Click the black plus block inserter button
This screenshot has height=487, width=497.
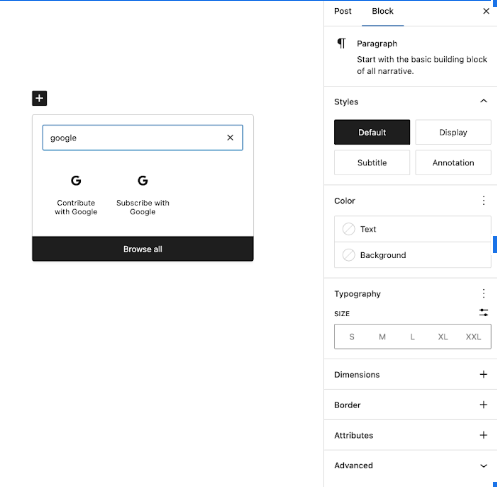[x=39, y=98]
